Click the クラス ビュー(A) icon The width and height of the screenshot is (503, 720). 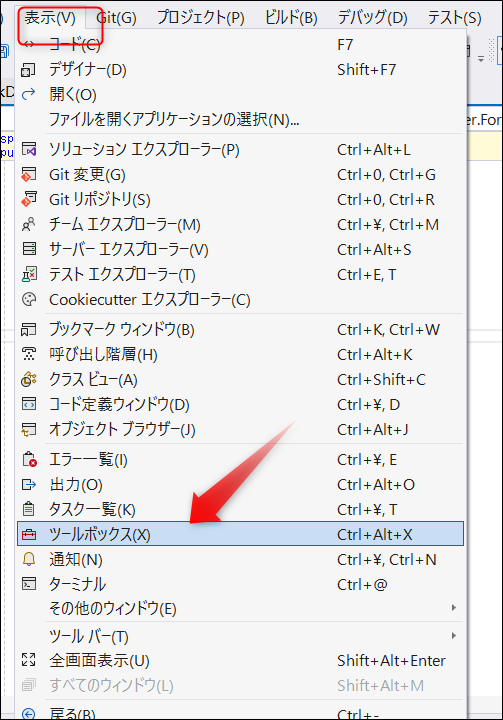[x=28, y=380]
